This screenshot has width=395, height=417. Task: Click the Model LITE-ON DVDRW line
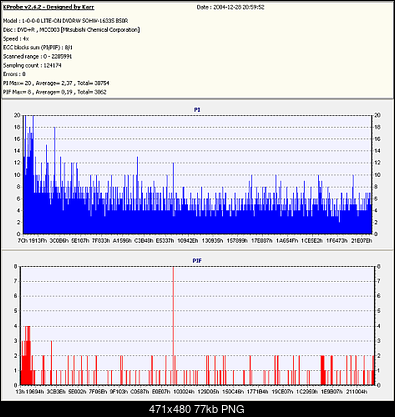66,21
